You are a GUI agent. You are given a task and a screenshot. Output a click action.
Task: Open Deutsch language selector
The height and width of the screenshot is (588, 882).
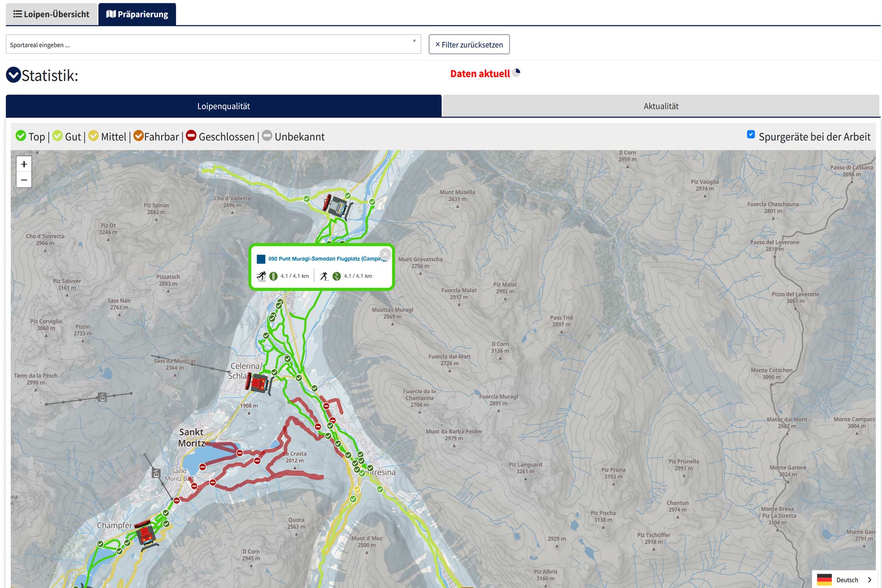coord(847,579)
